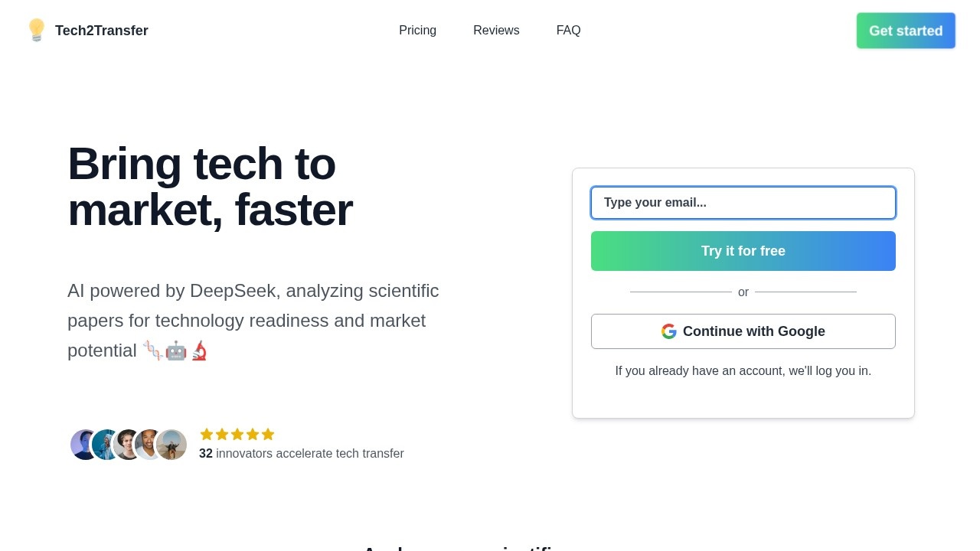Click the microscope emoji in the tagline
The image size is (980, 551).
(199, 351)
